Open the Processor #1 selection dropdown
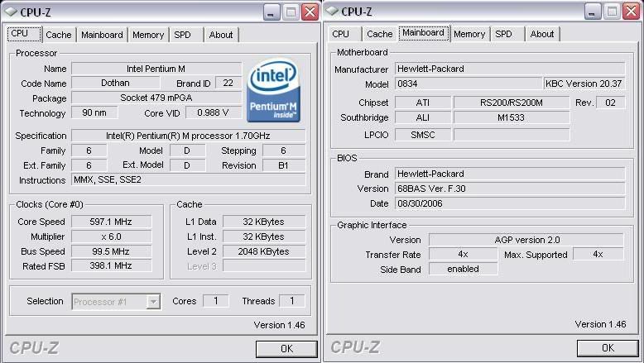The height and width of the screenshot is (363, 644). pyautogui.click(x=116, y=302)
